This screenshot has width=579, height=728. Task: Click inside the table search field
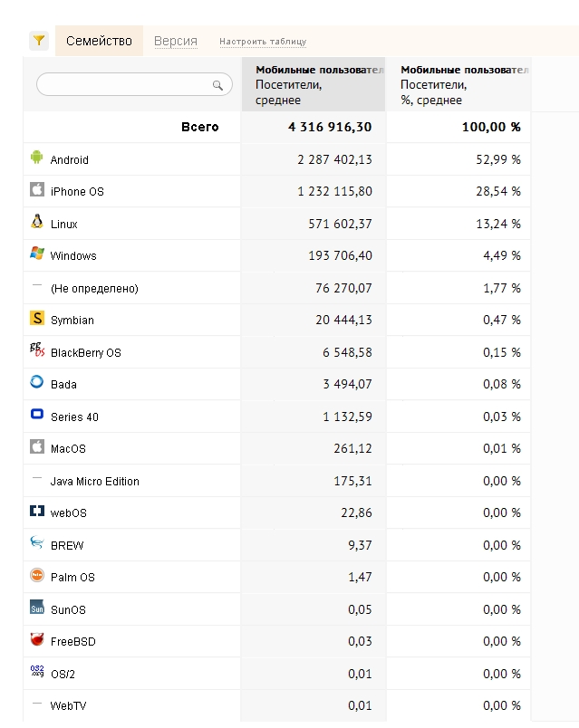(134, 84)
